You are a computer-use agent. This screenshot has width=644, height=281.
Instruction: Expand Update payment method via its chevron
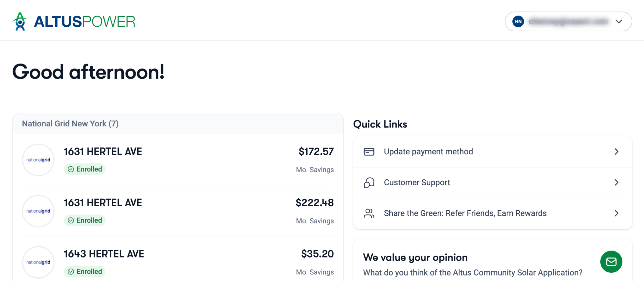pyautogui.click(x=617, y=151)
